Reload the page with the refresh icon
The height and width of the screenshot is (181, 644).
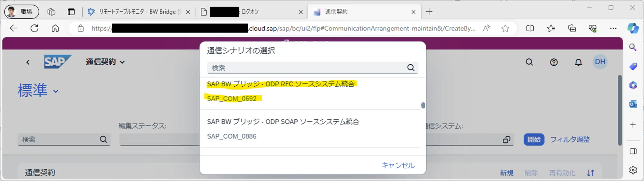pyautogui.click(x=34, y=28)
